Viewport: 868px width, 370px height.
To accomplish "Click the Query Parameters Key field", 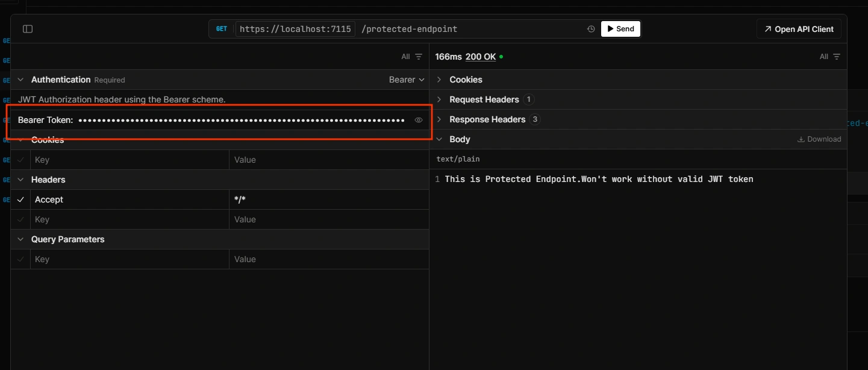I will [x=130, y=259].
